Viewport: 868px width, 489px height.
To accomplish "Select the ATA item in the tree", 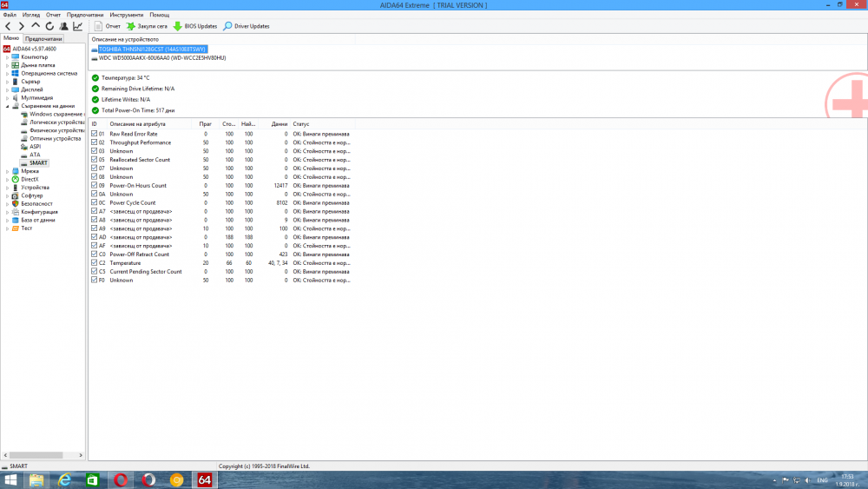I will (x=35, y=155).
